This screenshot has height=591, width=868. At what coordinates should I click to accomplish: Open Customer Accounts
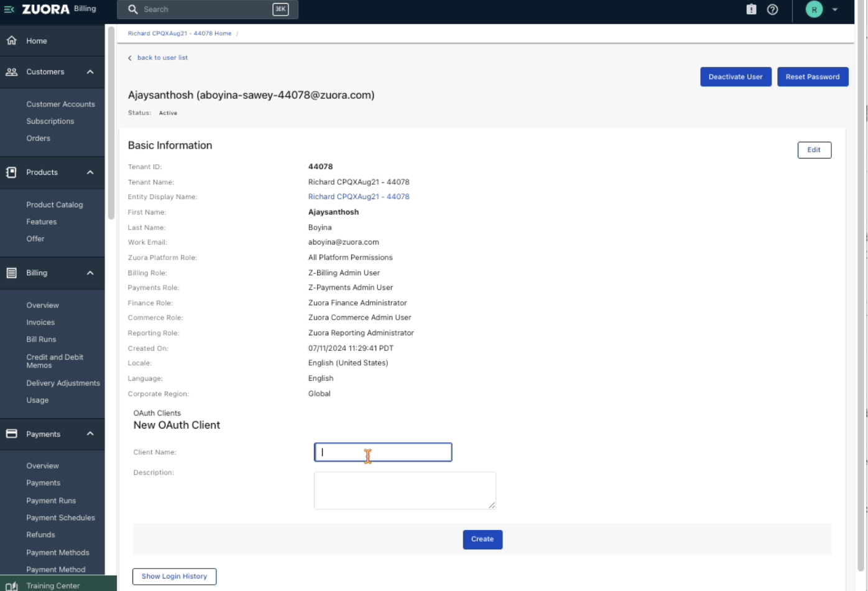pyautogui.click(x=60, y=104)
